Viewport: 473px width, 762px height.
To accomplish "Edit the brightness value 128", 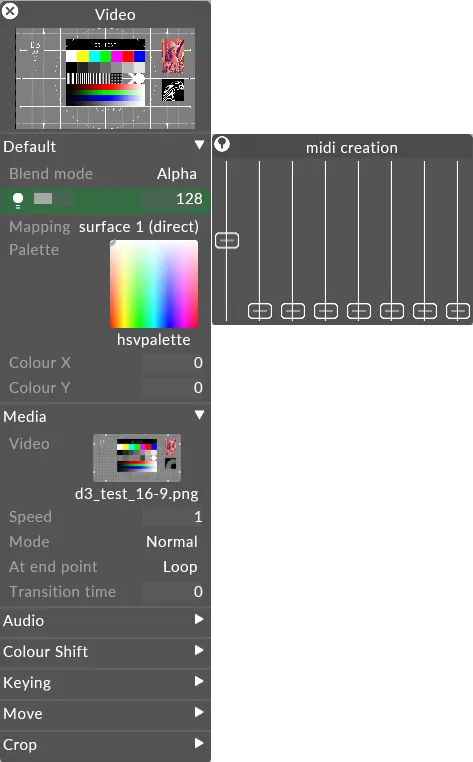I will [173, 198].
